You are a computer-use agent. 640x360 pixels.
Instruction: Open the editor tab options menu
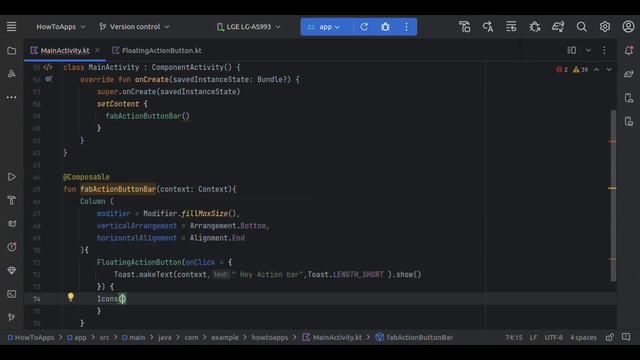click(x=604, y=50)
